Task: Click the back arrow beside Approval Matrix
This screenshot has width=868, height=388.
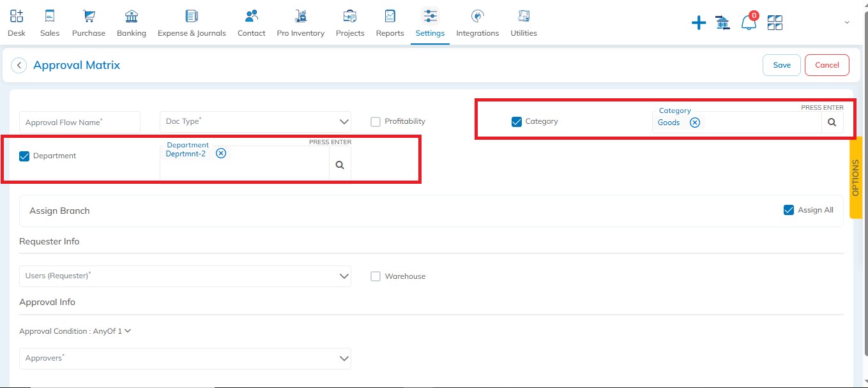Action: (x=19, y=65)
